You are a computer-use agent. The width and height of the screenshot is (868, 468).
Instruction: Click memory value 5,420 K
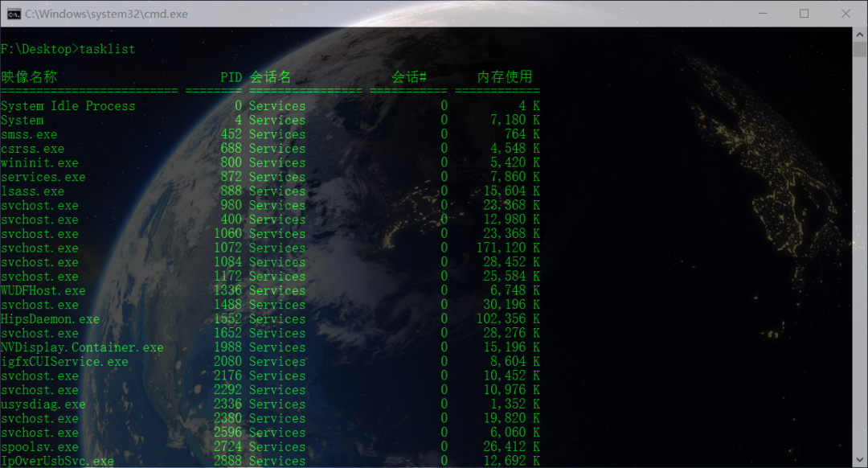click(x=515, y=162)
